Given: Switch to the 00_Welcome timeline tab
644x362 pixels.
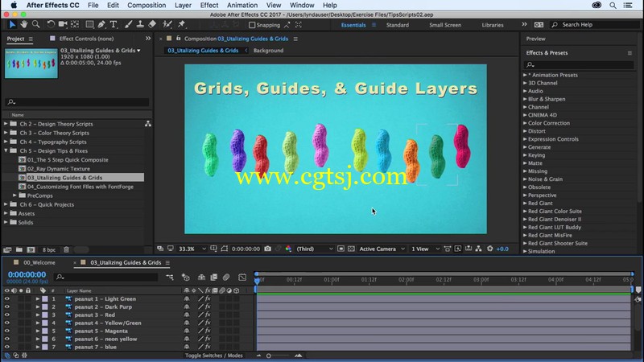Looking at the screenshot, I should 39,263.
